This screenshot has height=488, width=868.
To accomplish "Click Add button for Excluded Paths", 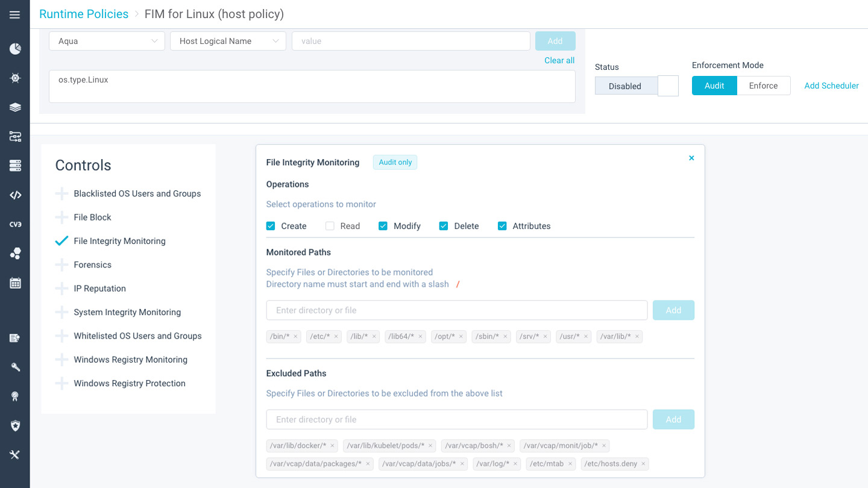I will pyautogui.click(x=673, y=419).
